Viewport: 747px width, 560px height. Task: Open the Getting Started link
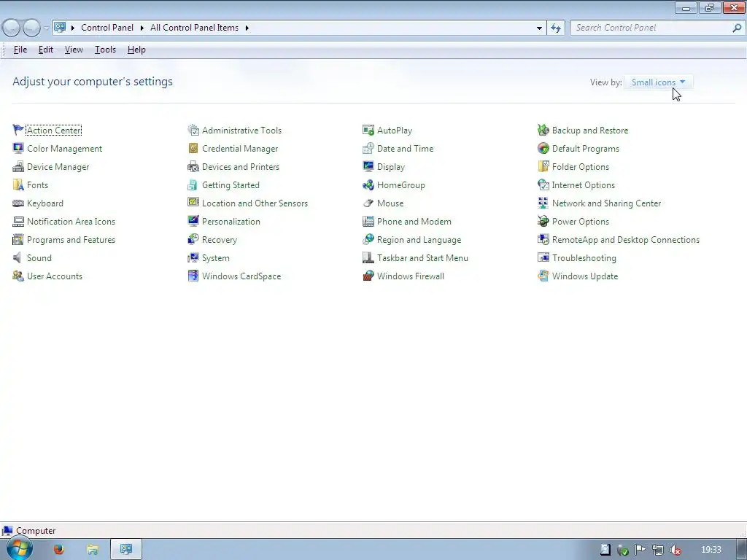pos(231,184)
